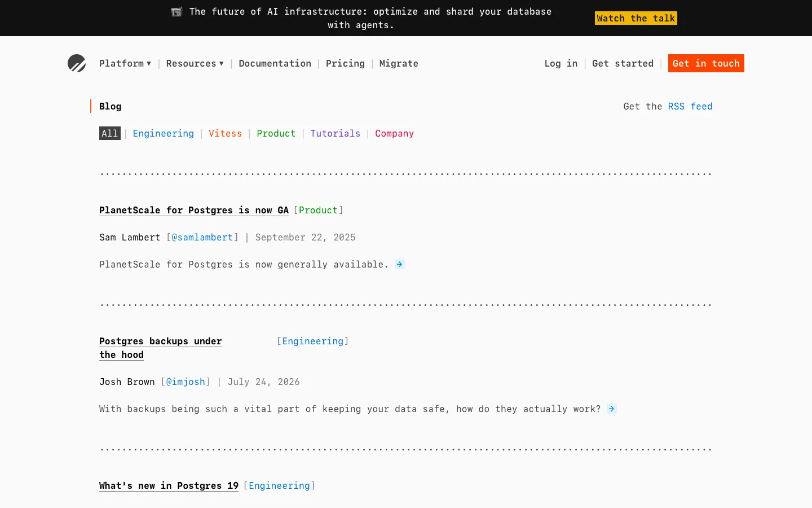Click the Blog heading
812x508 pixels.
pyautogui.click(x=111, y=106)
